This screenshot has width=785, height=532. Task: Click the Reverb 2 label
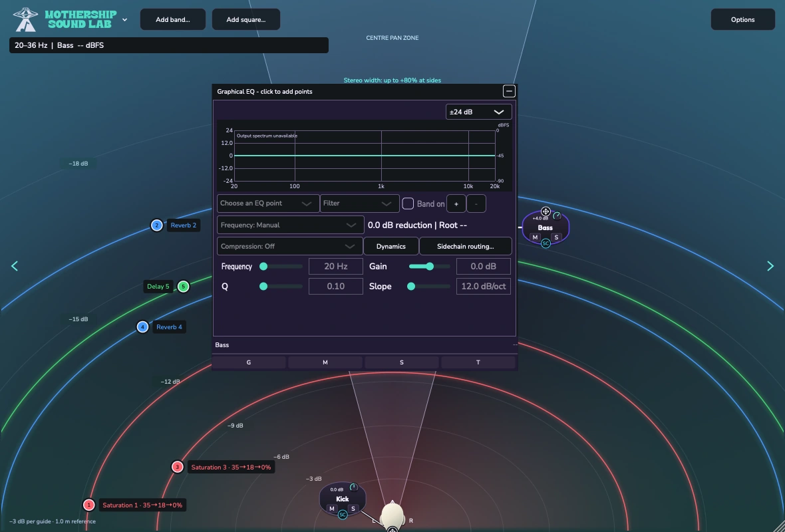coord(183,225)
